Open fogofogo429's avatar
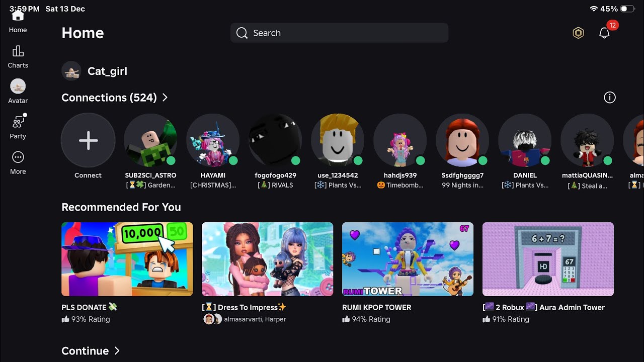 point(275,140)
